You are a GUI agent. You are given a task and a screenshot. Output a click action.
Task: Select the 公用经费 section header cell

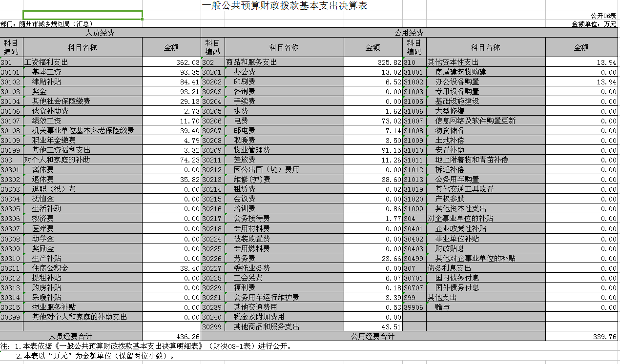(x=409, y=33)
